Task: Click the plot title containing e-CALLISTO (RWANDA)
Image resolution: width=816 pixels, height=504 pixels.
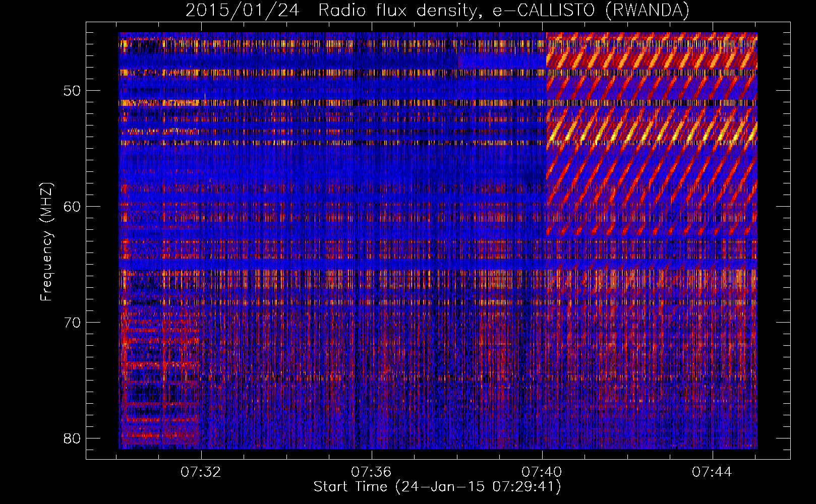Action: click(x=437, y=10)
